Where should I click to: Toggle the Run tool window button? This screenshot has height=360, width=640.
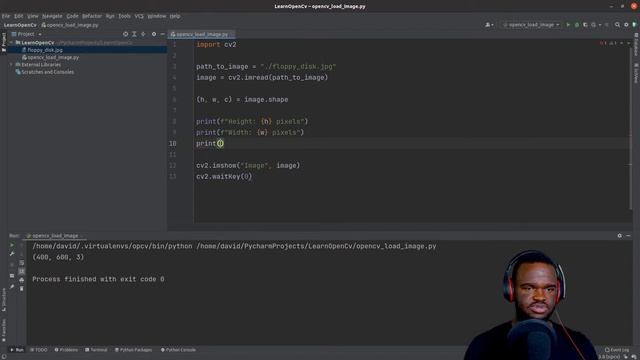[x=17, y=350]
